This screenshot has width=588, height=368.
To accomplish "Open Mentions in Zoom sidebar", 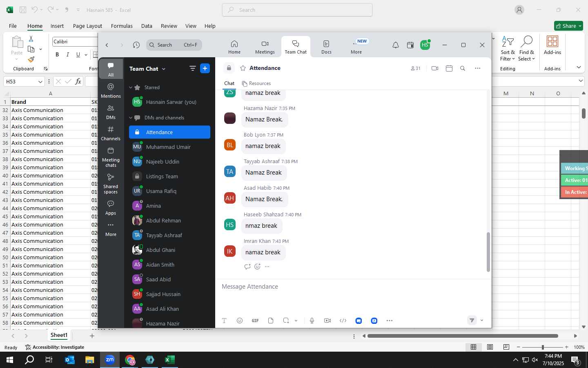I will 111,91.
